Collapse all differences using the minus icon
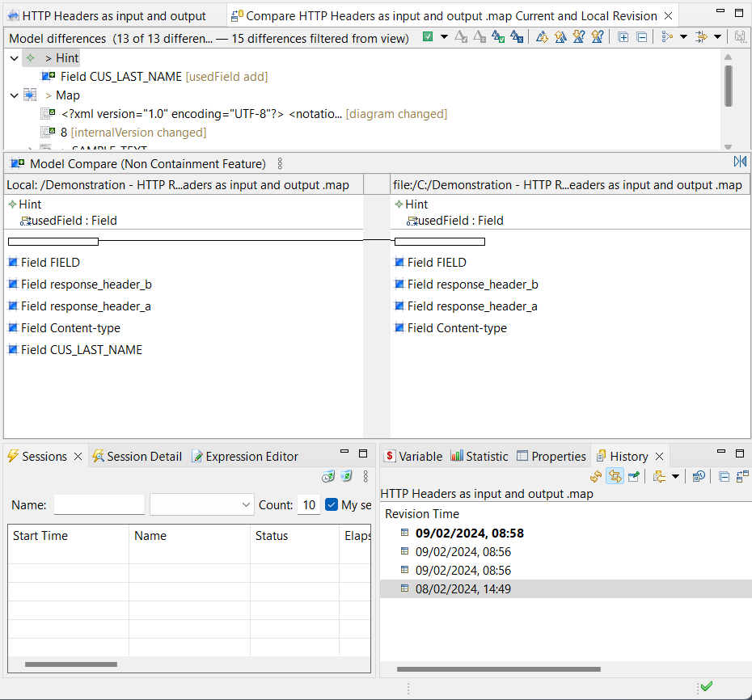Image resolution: width=752 pixels, height=700 pixels. click(642, 37)
